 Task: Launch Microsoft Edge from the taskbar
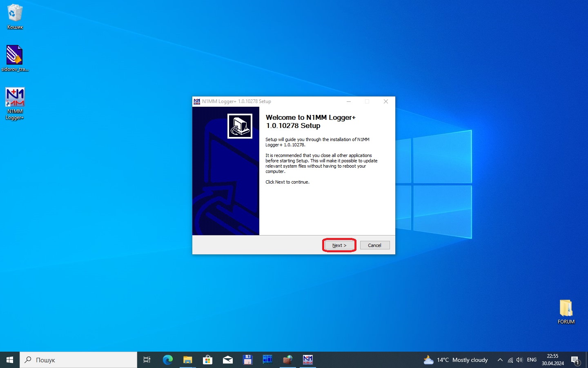[168, 360]
